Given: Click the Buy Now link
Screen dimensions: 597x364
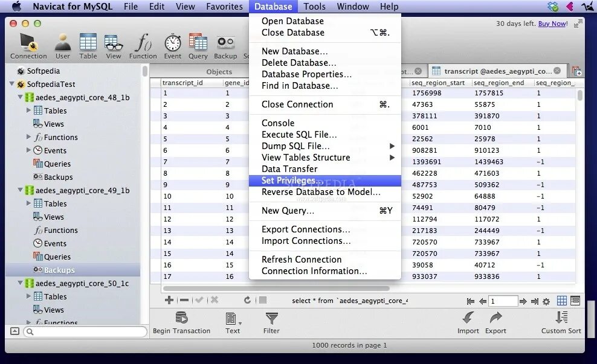Looking at the screenshot, I should click(553, 24).
